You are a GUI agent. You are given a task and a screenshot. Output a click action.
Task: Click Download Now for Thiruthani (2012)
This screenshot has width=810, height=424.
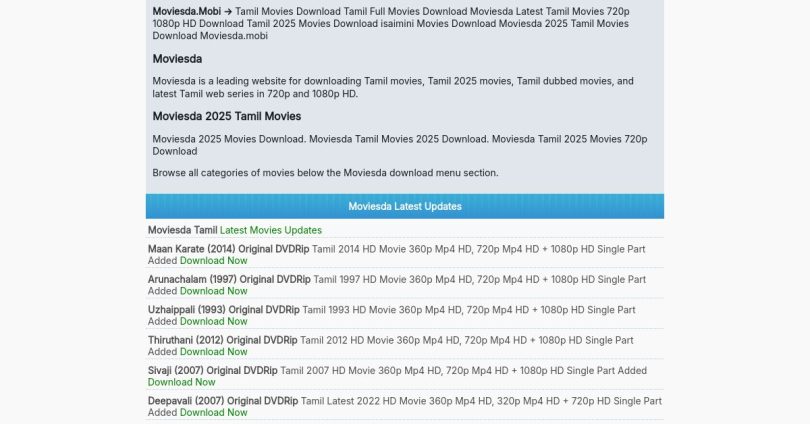(x=213, y=352)
